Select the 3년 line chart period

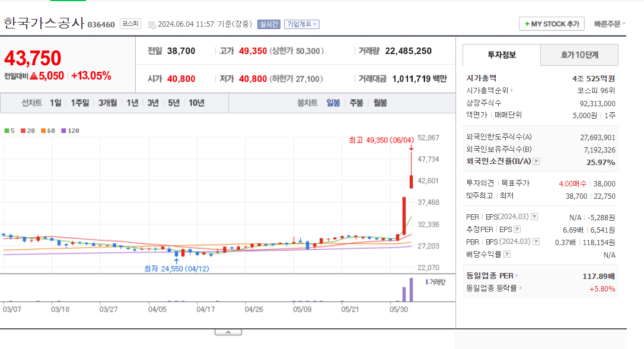point(153,103)
